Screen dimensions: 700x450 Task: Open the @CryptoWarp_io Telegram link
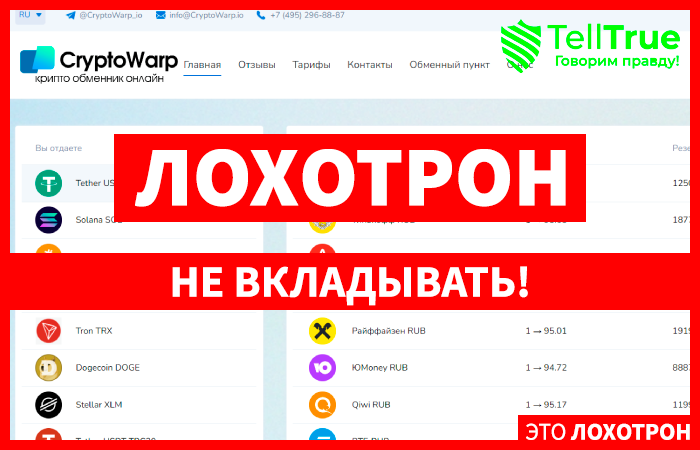tap(111, 15)
